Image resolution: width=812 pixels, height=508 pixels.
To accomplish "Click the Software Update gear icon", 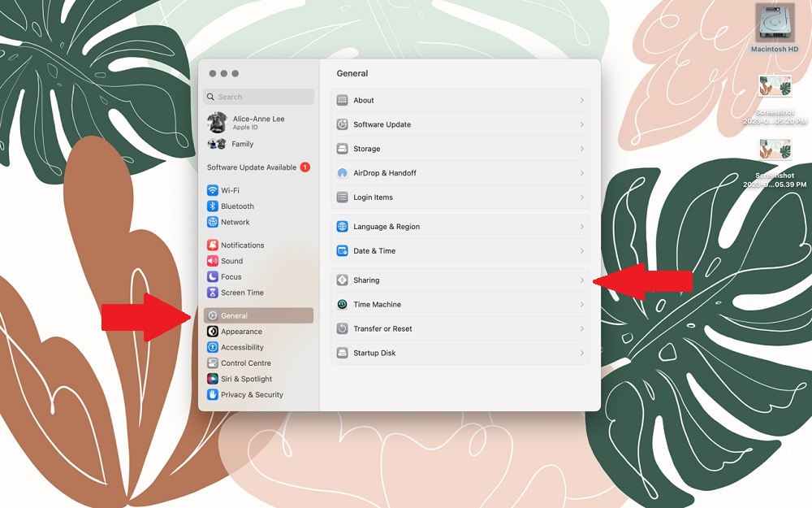I will tap(343, 124).
